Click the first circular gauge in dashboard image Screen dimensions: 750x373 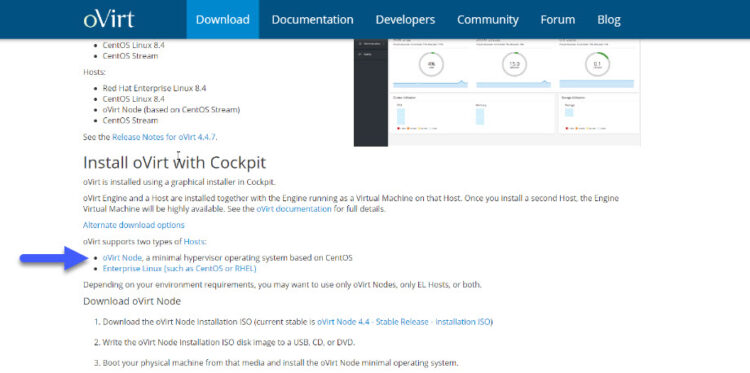click(431, 64)
